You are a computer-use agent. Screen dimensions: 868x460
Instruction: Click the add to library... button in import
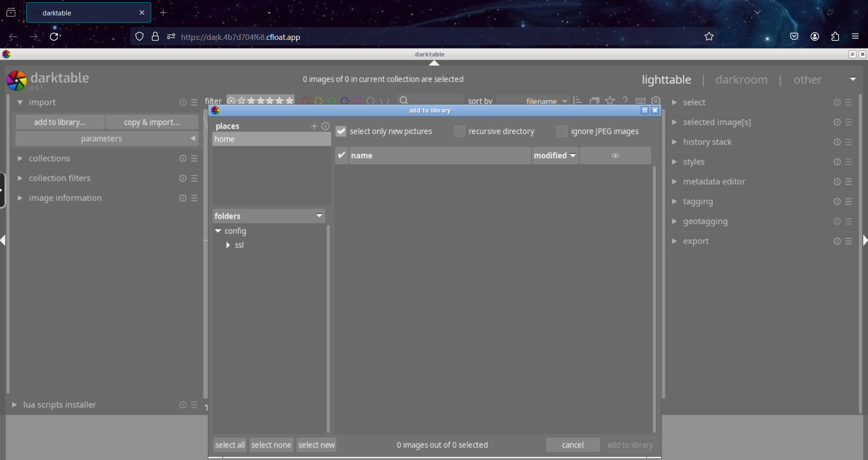(60, 122)
